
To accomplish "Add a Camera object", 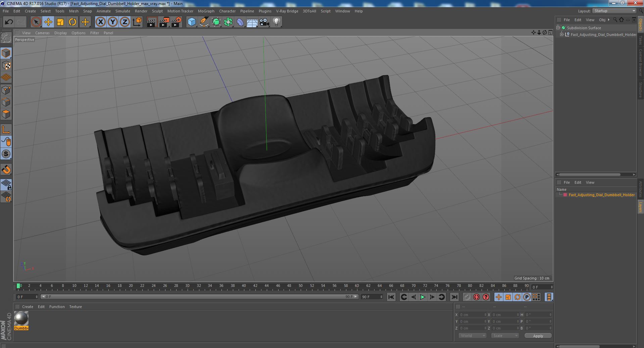I will (x=264, y=22).
